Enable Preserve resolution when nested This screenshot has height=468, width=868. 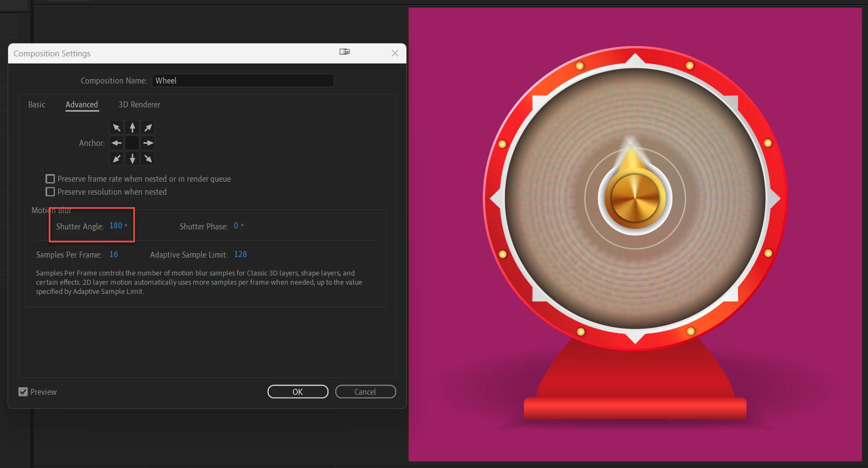[50, 192]
